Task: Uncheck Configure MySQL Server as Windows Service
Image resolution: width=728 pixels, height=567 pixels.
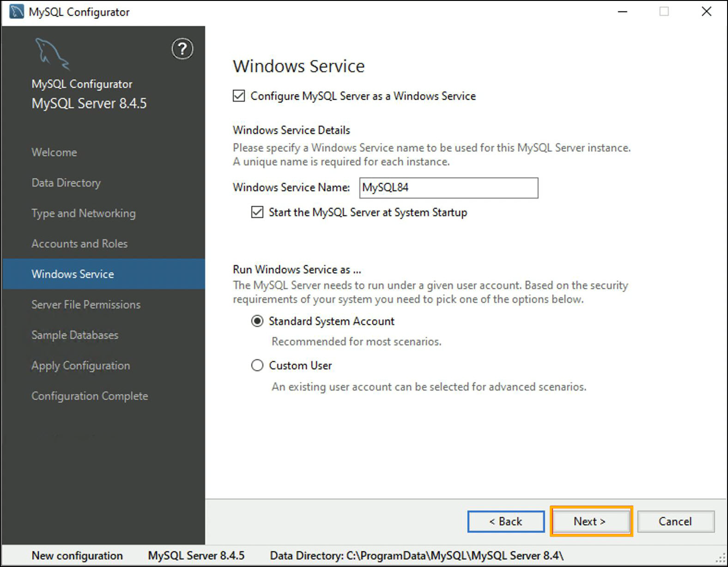Action: tap(239, 96)
